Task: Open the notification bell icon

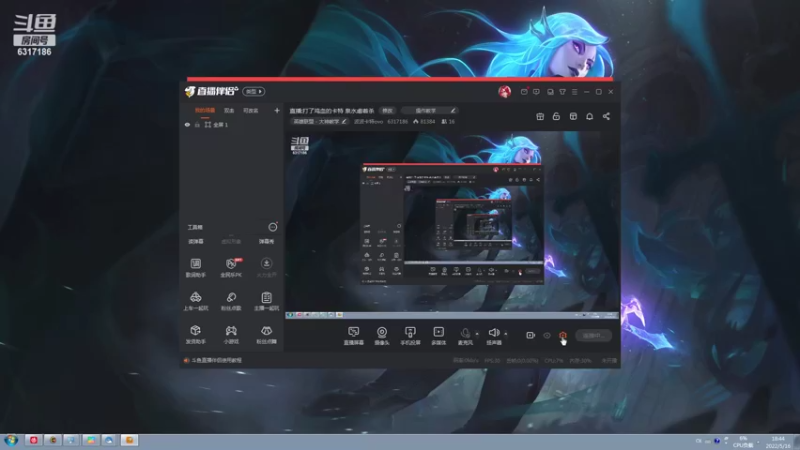Action: point(589,116)
